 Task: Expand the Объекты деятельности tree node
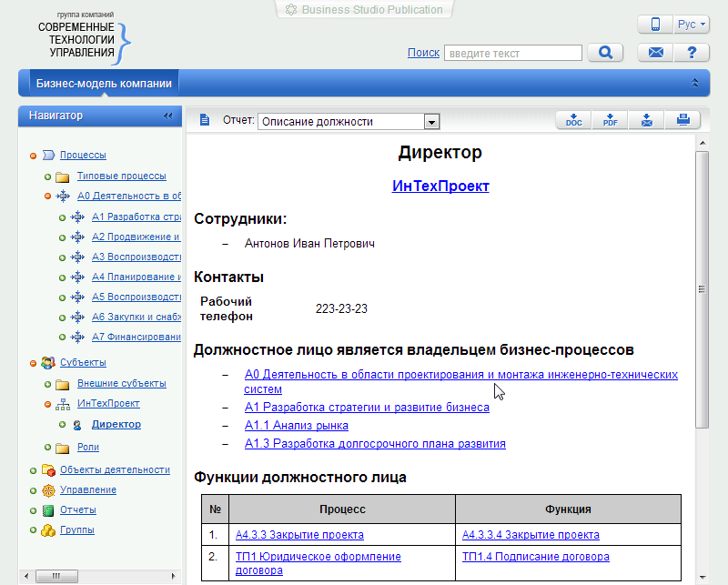(x=34, y=470)
